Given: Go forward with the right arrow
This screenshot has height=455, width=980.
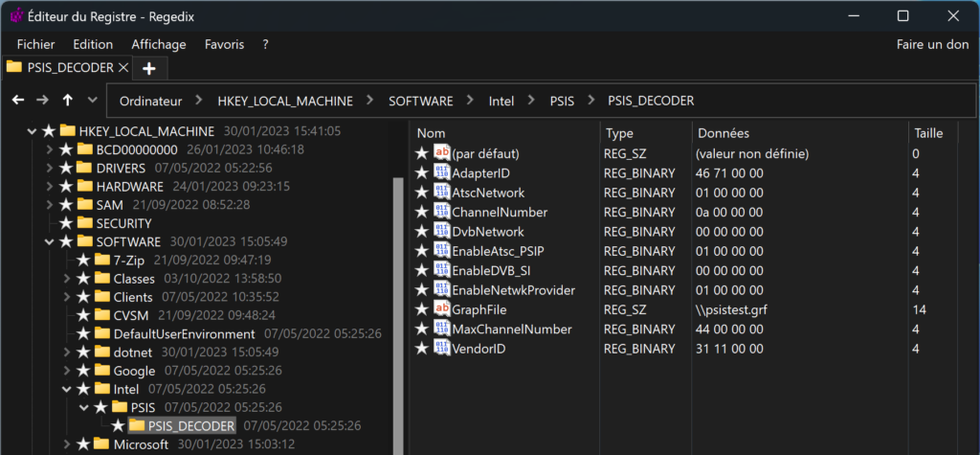Looking at the screenshot, I should click(x=42, y=101).
